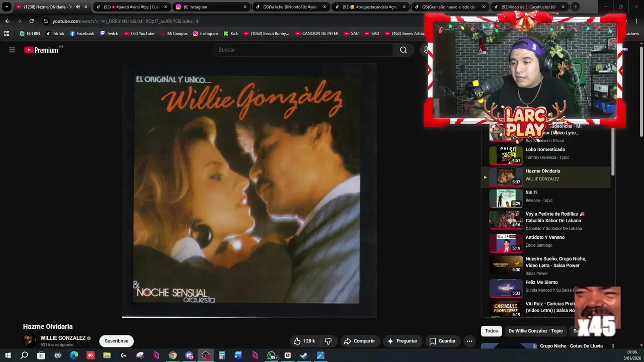644x362 pixels.
Task: Switch to the #orquestacandela TikTok tab
Action: [370, 7]
